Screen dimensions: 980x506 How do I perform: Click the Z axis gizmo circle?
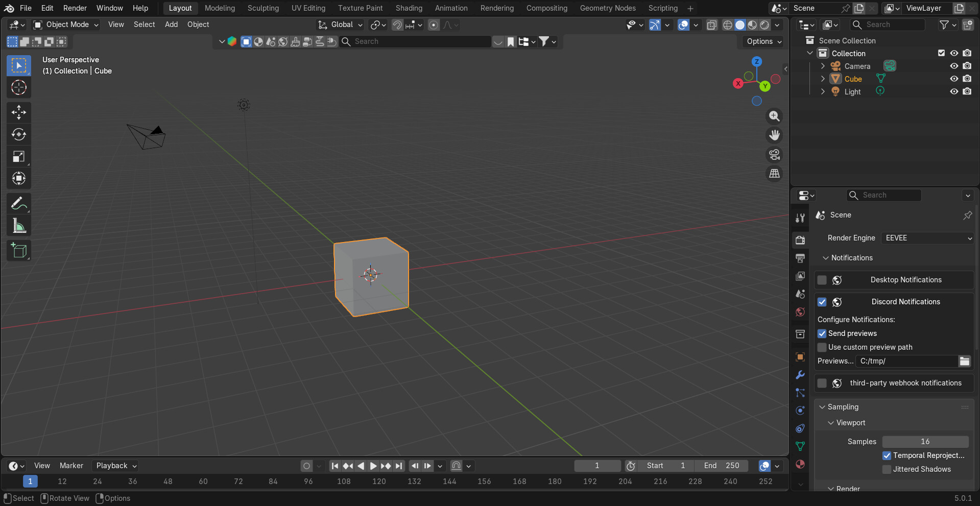tap(757, 61)
